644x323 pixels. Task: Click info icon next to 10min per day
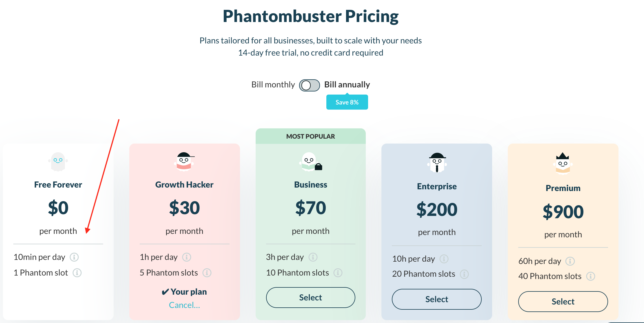click(74, 257)
